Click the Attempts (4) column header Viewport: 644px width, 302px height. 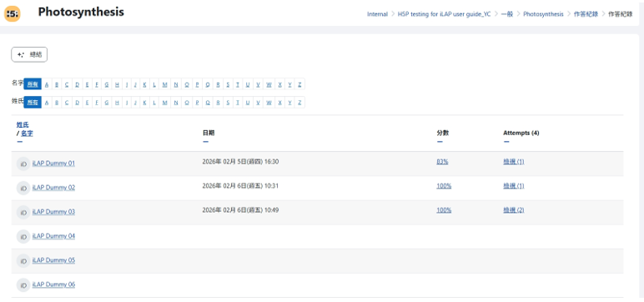[521, 133]
